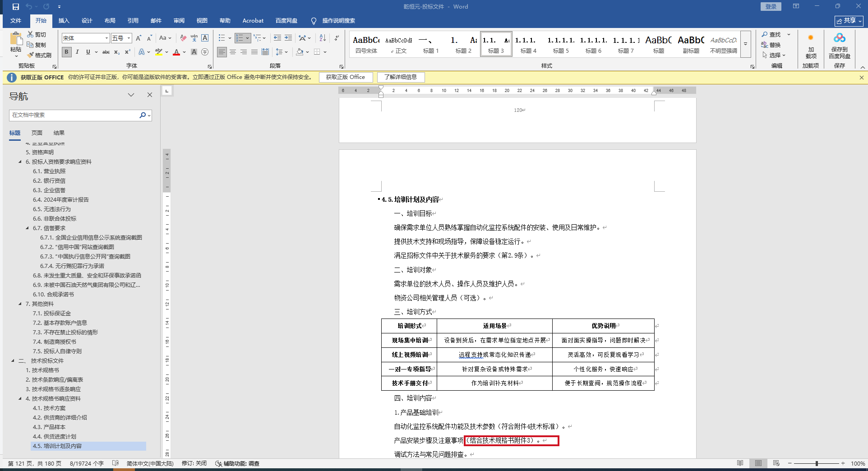Open the navigation pane options chevron
Screen dimensions: 868x471
tap(131, 95)
